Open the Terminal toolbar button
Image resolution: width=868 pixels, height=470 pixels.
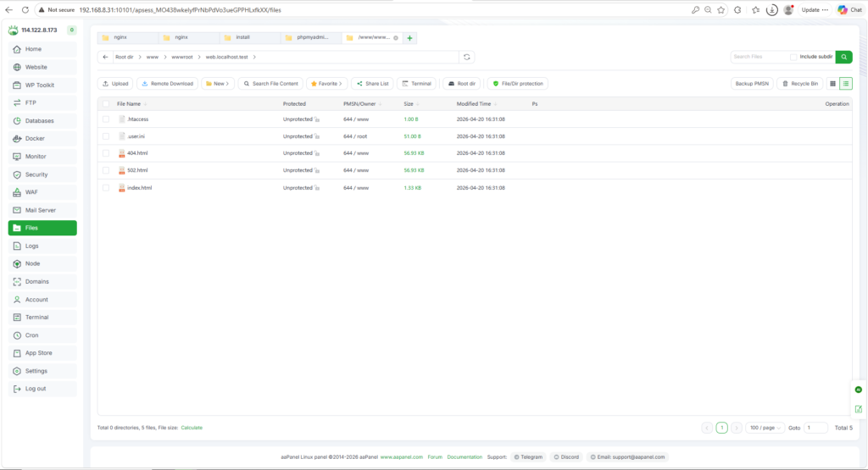coord(416,84)
